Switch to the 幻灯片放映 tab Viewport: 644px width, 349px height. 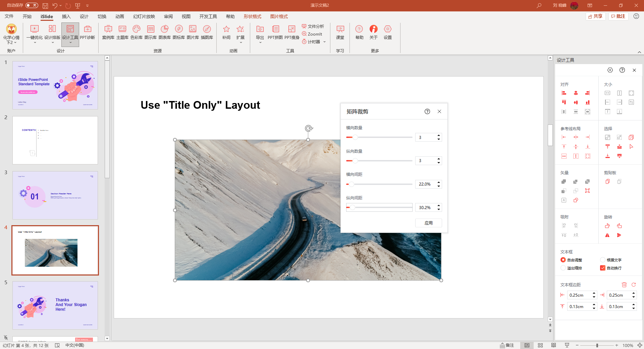144,16
